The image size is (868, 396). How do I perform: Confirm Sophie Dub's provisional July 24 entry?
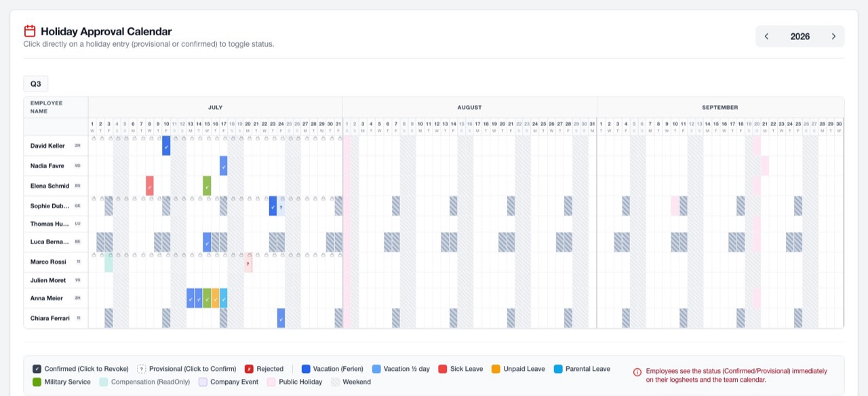[281, 206]
